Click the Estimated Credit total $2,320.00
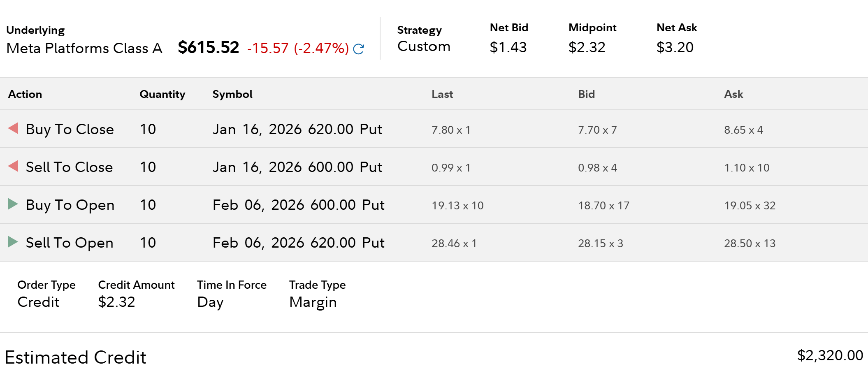868x371 pixels. click(830, 355)
